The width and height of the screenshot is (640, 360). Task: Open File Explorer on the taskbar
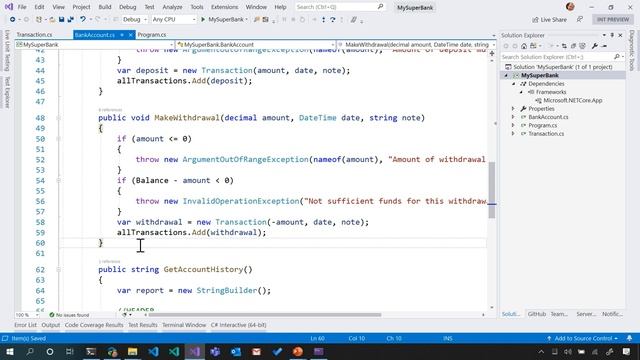point(133,351)
